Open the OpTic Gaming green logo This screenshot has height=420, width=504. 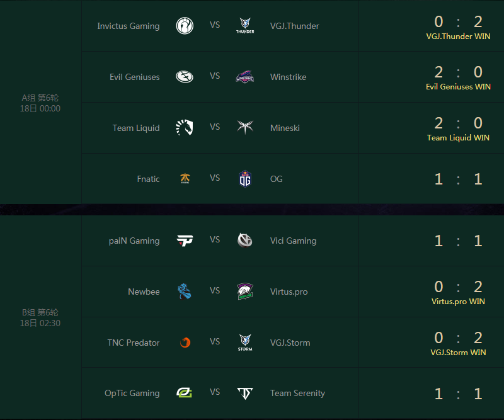coord(184,393)
